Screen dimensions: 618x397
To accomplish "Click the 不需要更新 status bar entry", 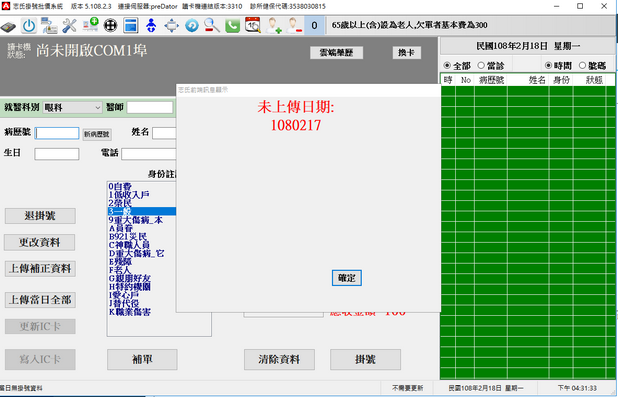I will [408, 388].
